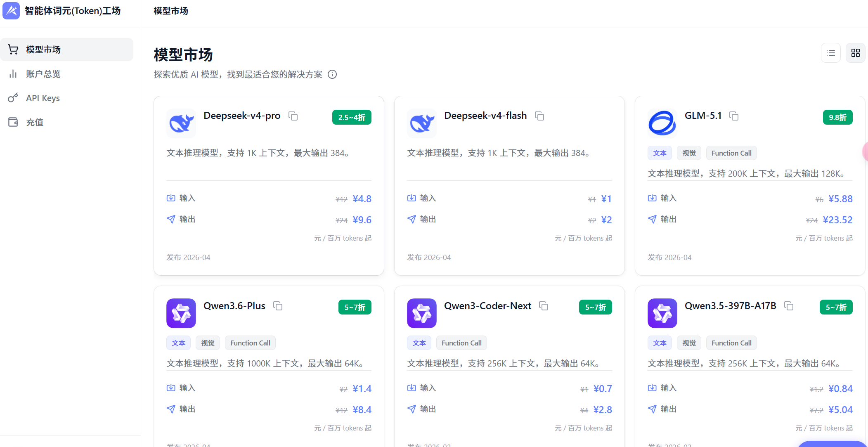Open the Qwen3.6-Plus model title
The width and height of the screenshot is (868, 447).
[234, 306]
